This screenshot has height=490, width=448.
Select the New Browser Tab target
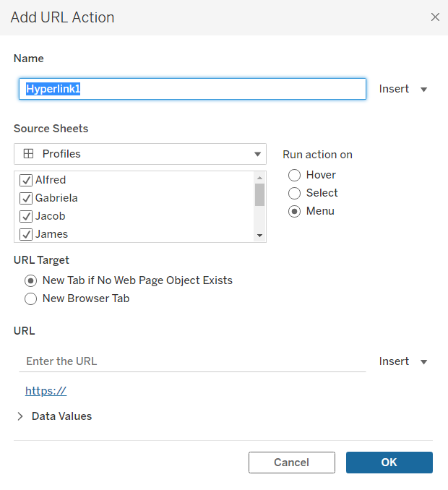[31, 298]
